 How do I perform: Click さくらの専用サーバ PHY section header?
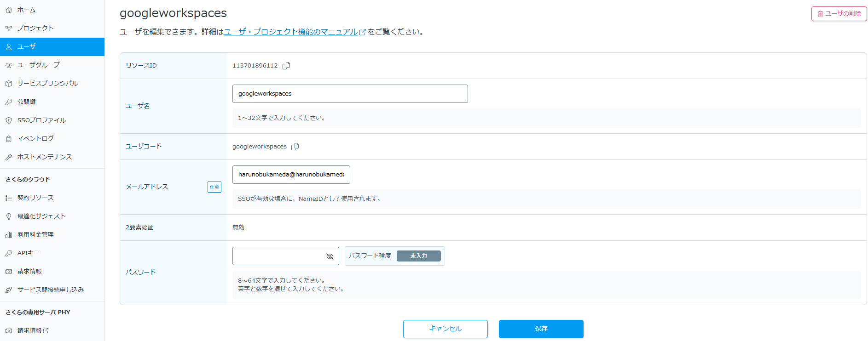38,313
